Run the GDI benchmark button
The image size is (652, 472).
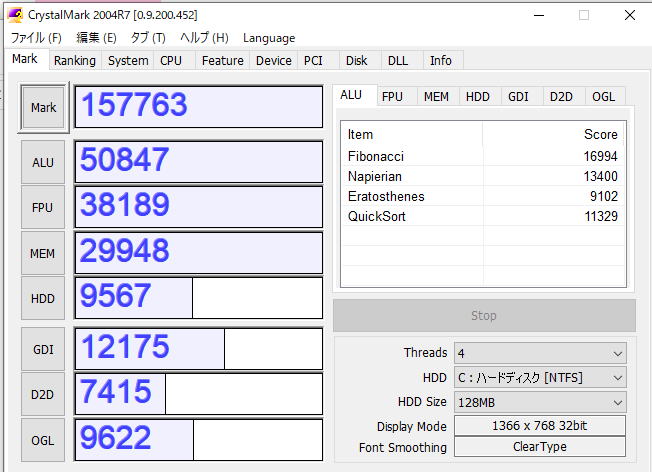pyautogui.click(x=43, y=349)
